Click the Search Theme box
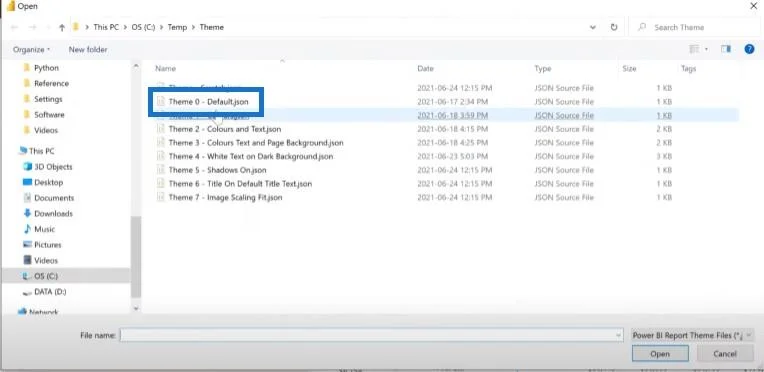The image size is (764, 372). coord(694,27)
